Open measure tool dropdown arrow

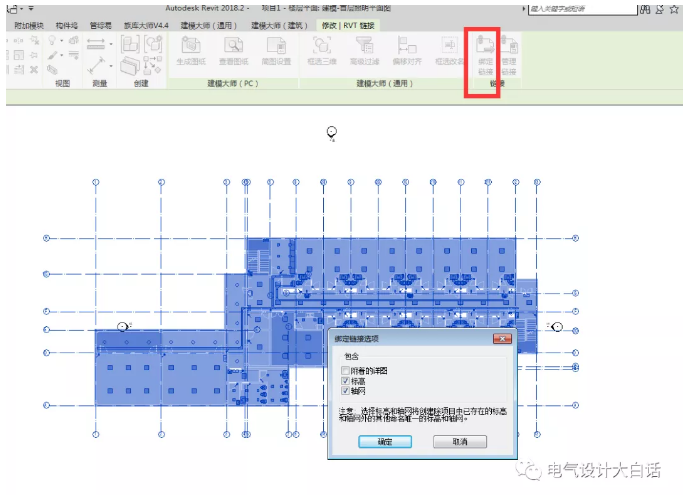point(111,66)
